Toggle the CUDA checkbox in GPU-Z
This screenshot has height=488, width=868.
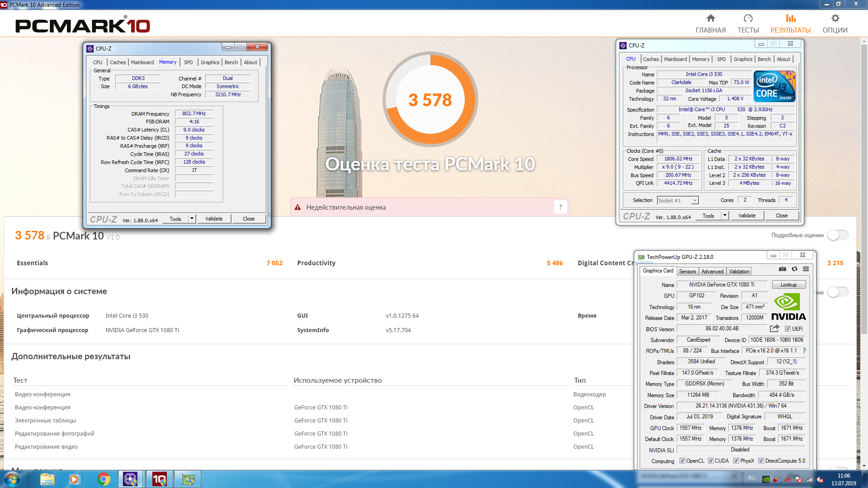point(711,461)
